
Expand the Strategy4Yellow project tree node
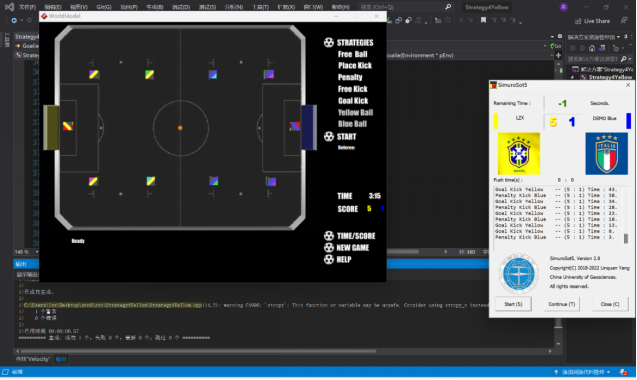(x=572, y=77)
